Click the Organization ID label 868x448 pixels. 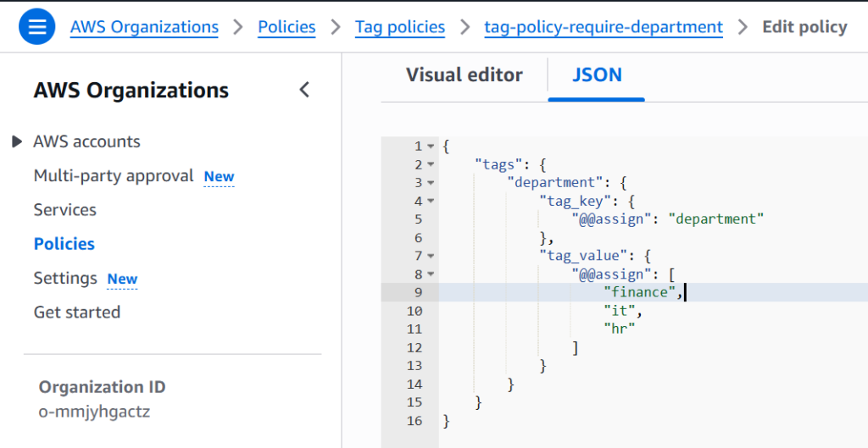[102, 387]
